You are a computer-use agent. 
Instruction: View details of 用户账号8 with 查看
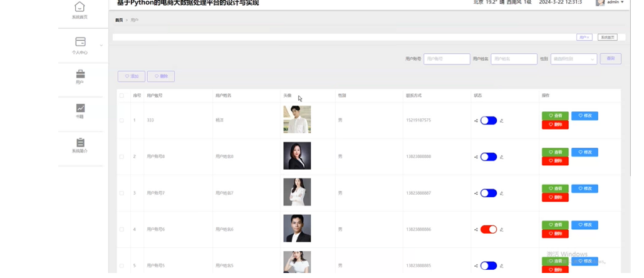pyautogui.click(x=555, y=152)
